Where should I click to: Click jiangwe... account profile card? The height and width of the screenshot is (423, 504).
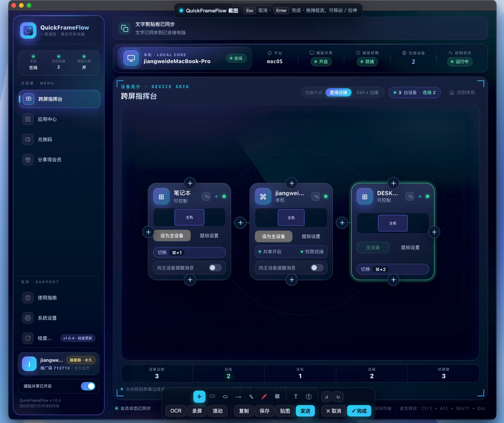coord(59,364)
